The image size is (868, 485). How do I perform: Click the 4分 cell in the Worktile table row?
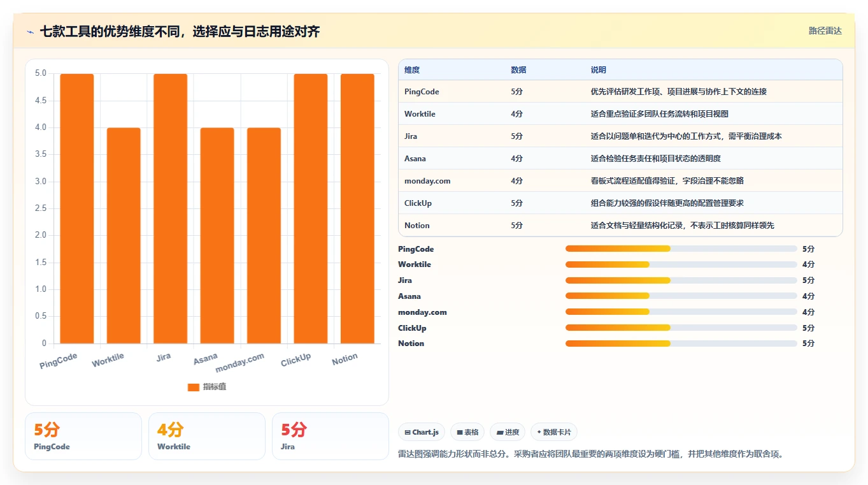(x=516, y=114)
